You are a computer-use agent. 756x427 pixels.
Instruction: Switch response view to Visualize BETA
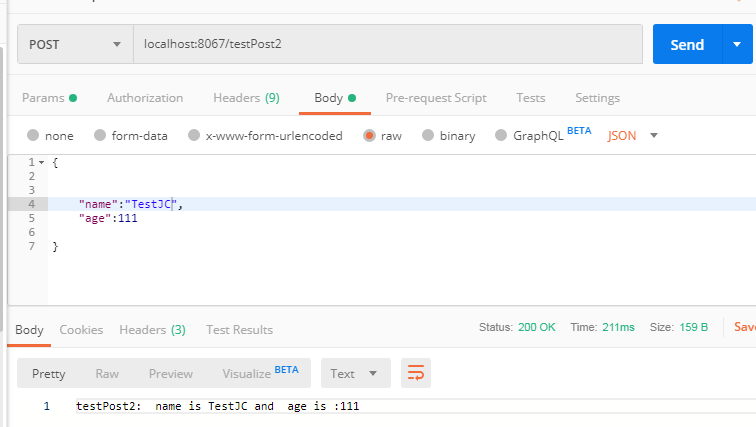(x=260, y=373)
